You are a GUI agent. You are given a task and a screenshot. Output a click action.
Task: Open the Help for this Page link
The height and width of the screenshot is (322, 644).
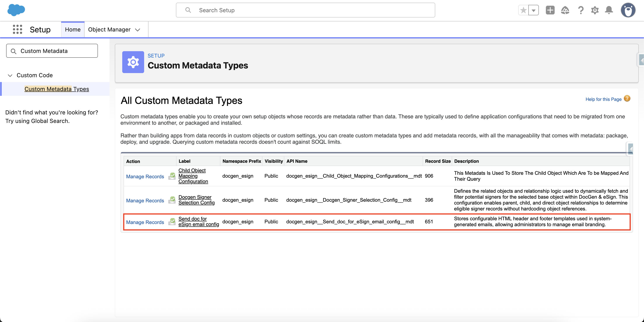(603, 99)
